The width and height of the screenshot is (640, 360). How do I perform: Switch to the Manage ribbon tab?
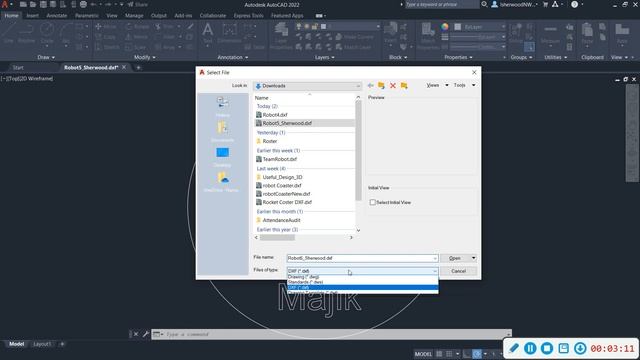click(134, 16)
